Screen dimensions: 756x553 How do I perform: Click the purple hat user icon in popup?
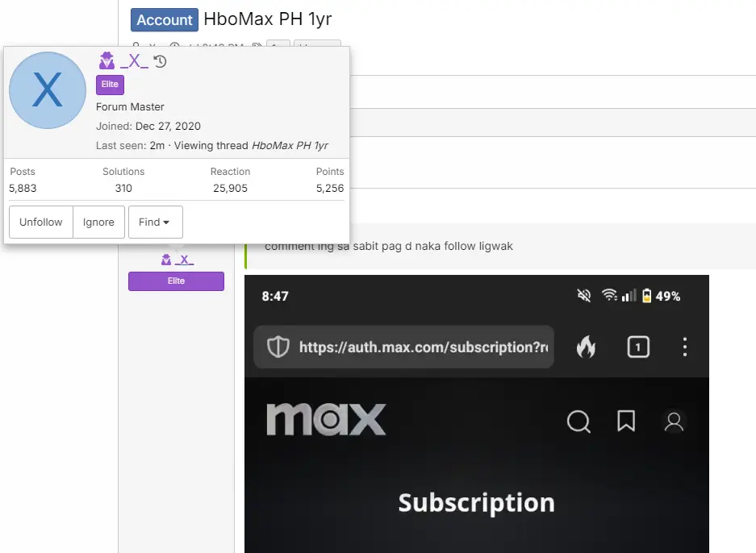pyautogui.click(x=107, y=60)
